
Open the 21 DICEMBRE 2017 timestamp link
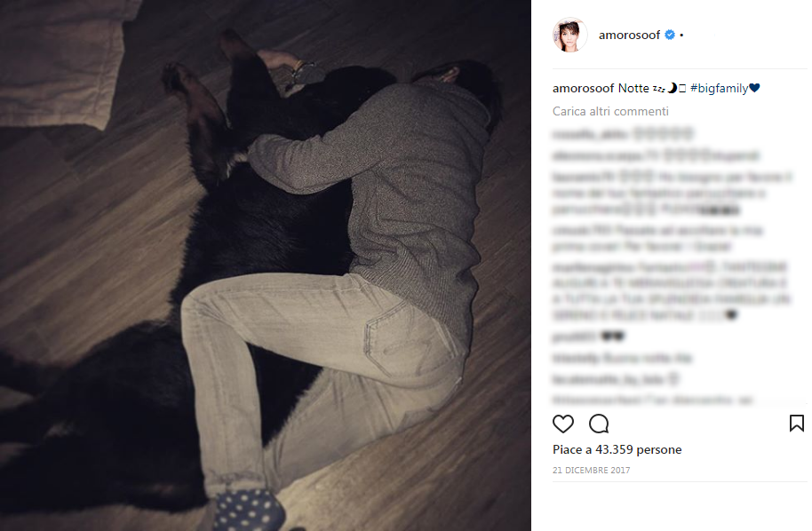coord(592,471)
